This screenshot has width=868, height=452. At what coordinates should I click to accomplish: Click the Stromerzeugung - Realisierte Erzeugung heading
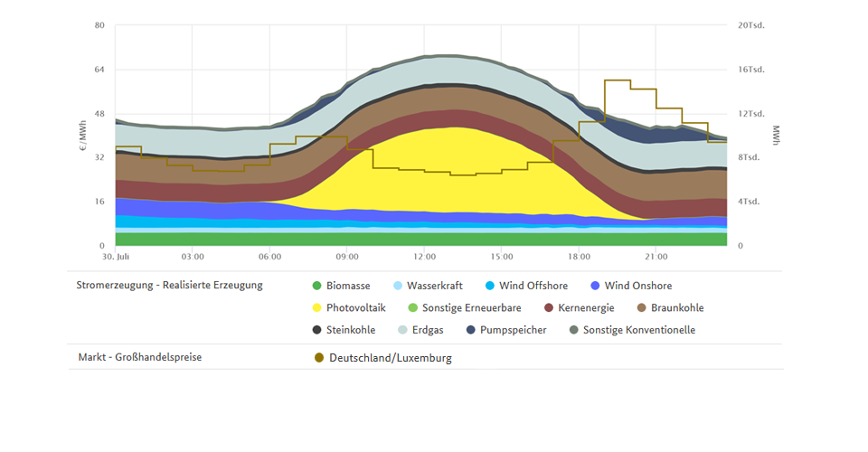coord(169,286)
